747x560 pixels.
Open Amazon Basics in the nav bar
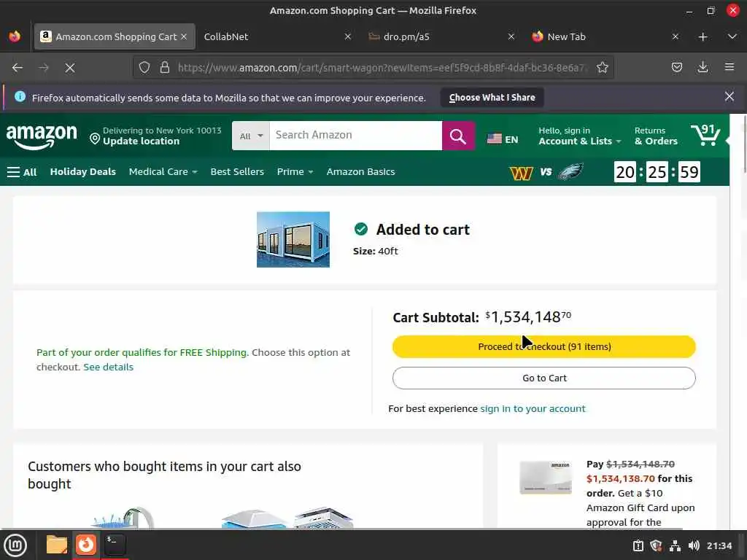pos(360,172)
